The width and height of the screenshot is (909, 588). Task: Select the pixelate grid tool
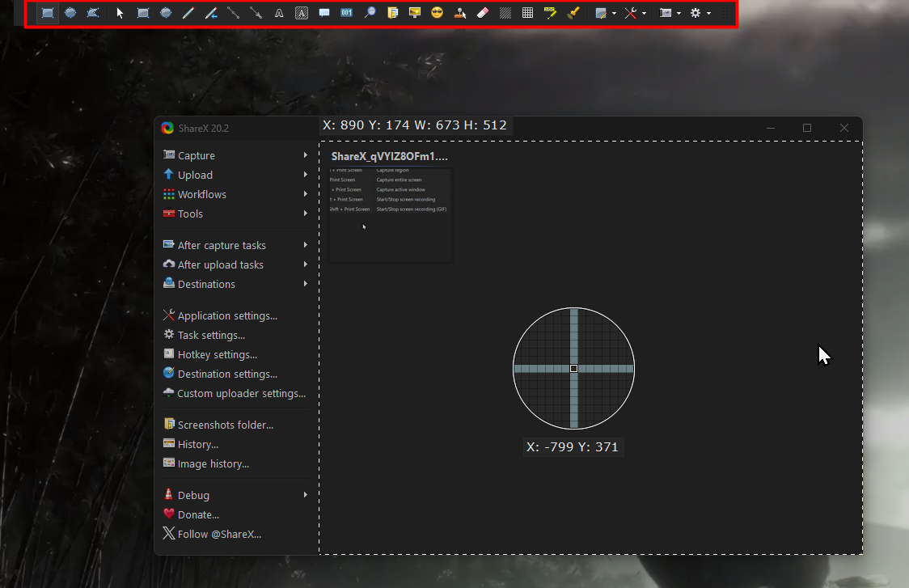[x=528, y=13]
